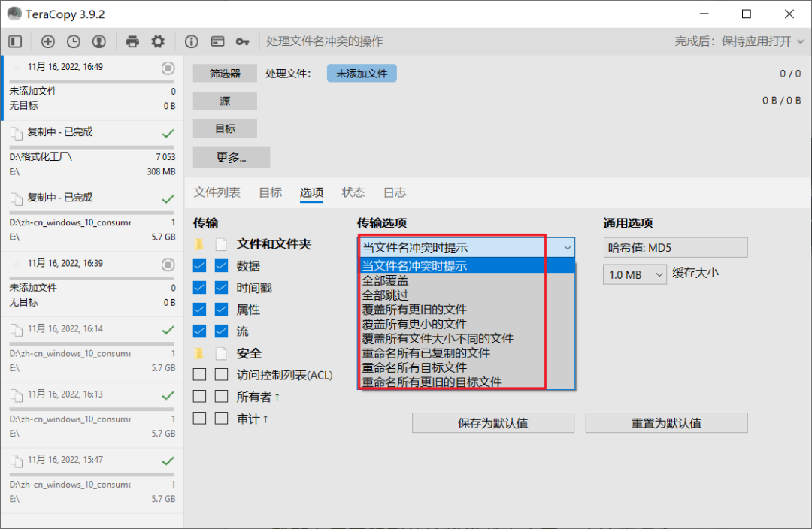
Task: Toggle the sidebar panel icon
Action: pyautogui.click(x=14, y=41)
